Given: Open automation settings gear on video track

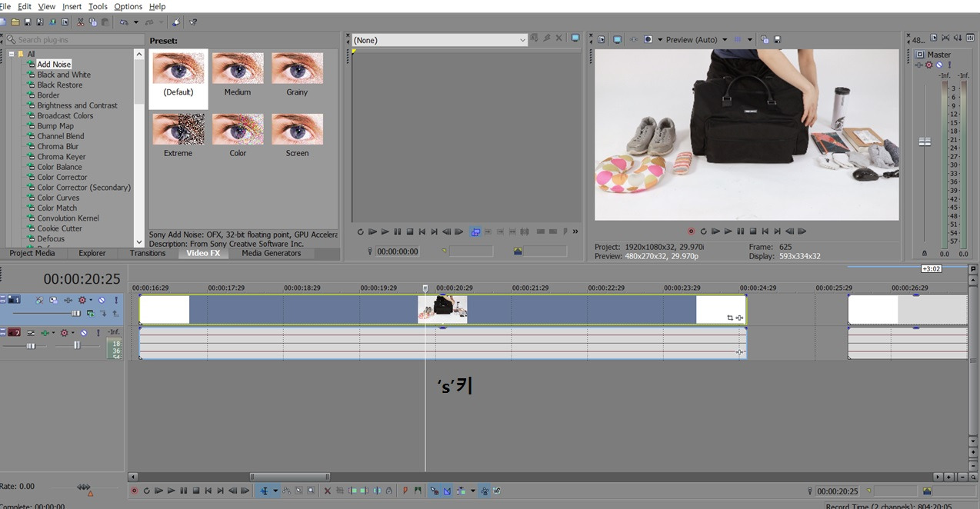Looking at the screenshot, I should [x=82, y=300].
